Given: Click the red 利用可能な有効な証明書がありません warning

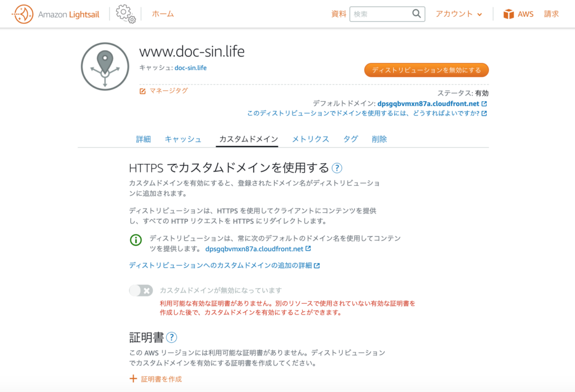Looking at the screenshot, I should [x=287, y=308].
